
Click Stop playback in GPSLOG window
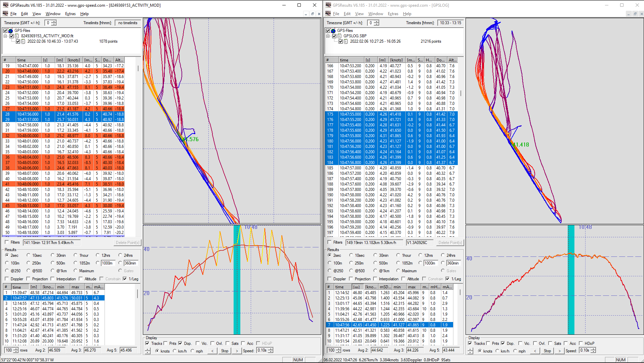(x=547, y=351)
